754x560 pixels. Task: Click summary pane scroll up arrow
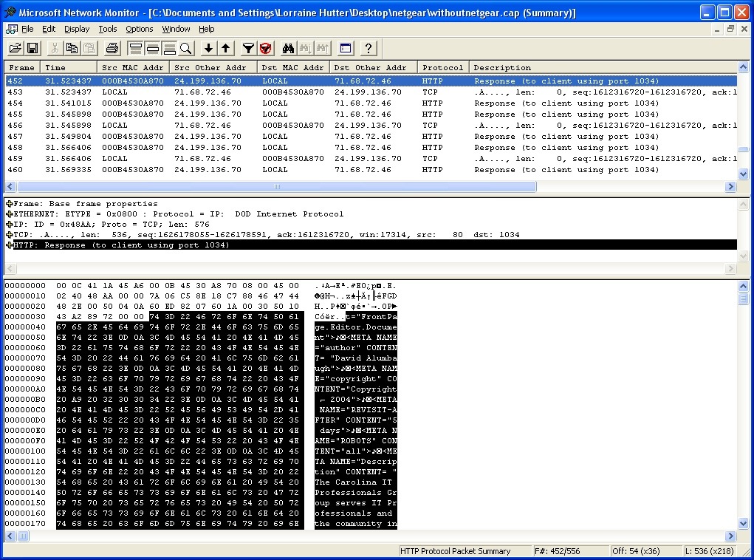pyautogui.click(x=743, y=67)
